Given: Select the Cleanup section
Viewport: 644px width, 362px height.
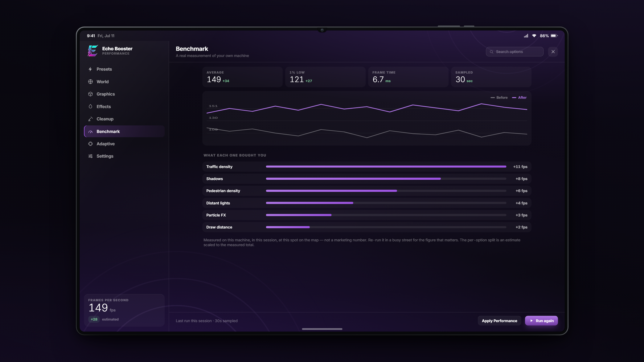Looking at the screenshot, I should point(124,119).
